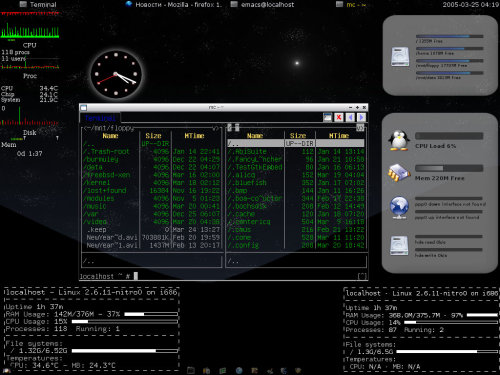This screenshot has width=500, height=375.
Task: Go to previous tab with left arrow
Action: (x=350, y=117)
